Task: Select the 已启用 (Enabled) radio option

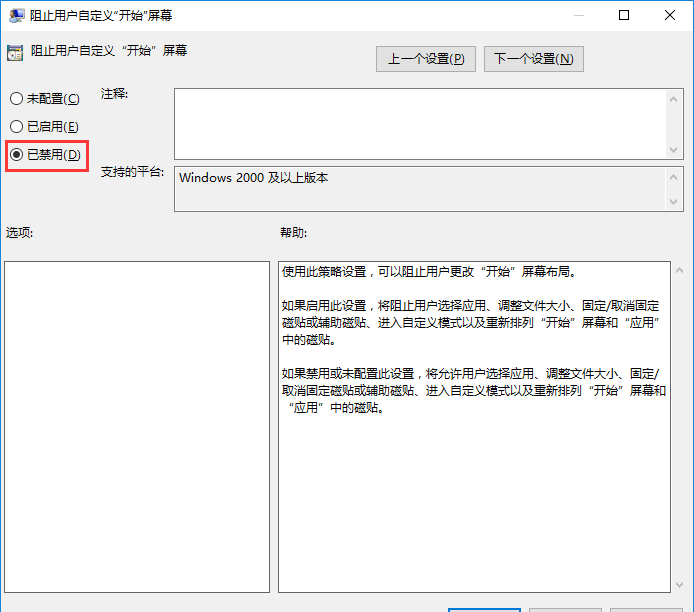Action: click(16, 126)
